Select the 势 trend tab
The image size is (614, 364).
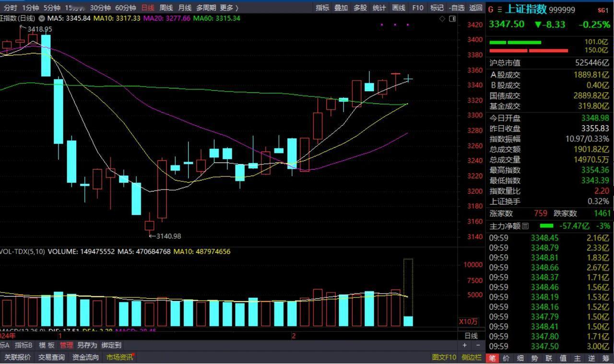[535, 358]
